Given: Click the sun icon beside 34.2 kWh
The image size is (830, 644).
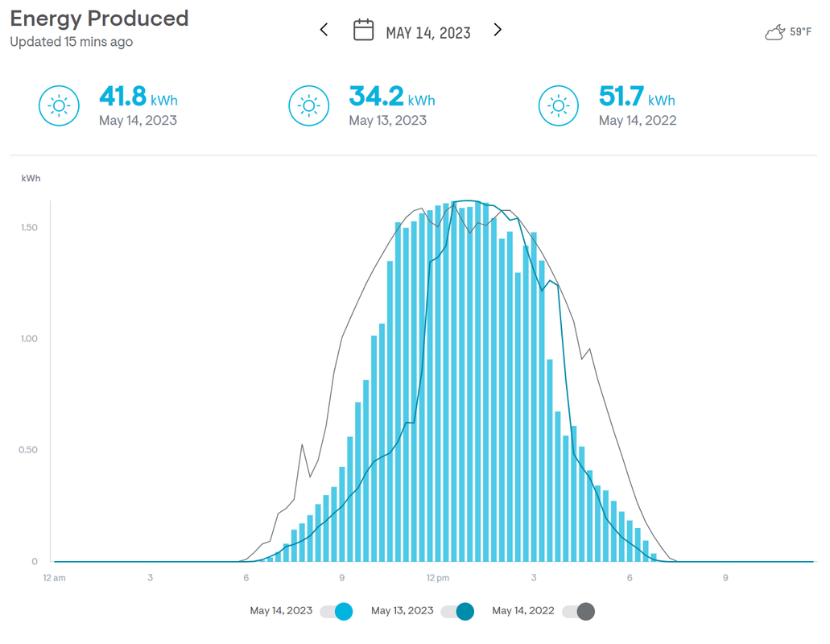Looking at the screenshot, I should click(x=309, y=105).
